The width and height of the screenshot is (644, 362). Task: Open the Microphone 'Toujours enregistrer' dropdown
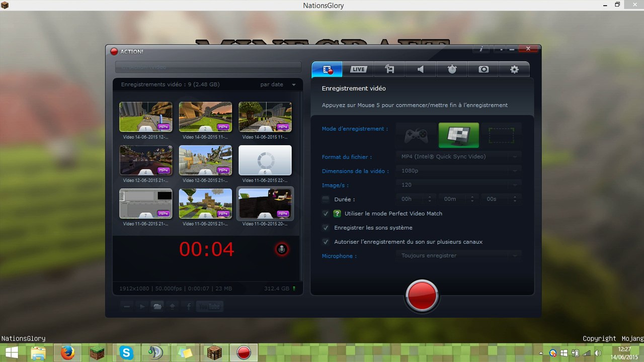(458, 256)
